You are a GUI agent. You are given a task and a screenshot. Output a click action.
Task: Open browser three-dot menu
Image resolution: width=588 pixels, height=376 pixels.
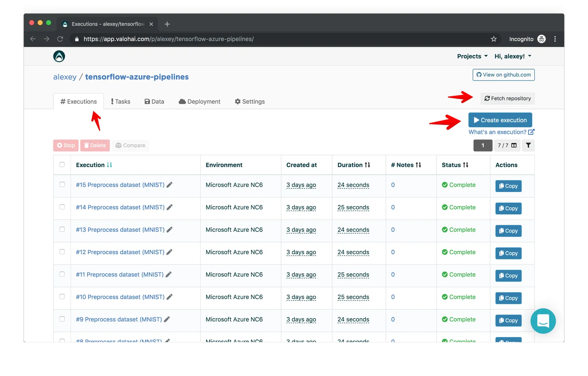[555, 39]
